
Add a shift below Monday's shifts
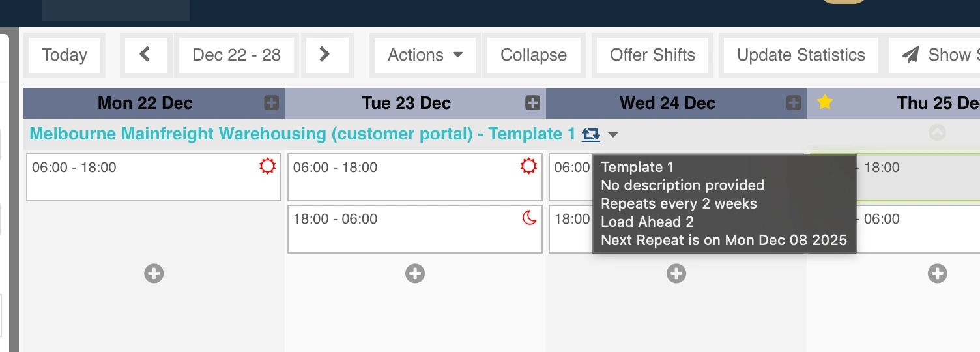(x=154, y=274)
